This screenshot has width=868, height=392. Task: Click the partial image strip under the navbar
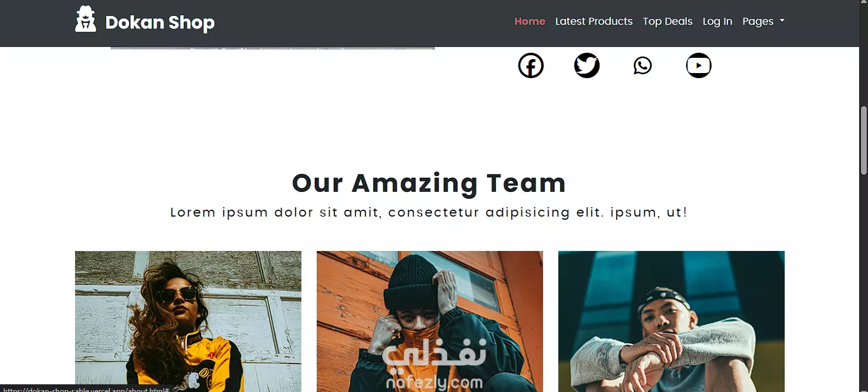[273, 48]
